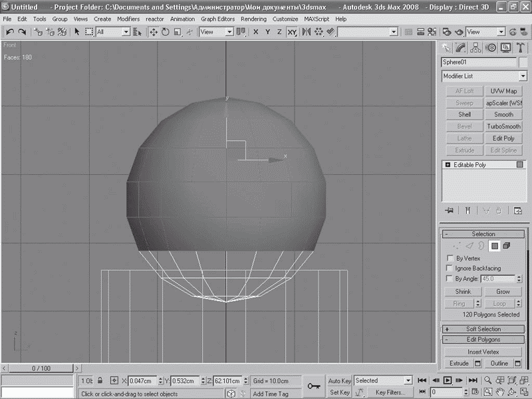Click the Sphere01 object color swatch

tap(523, 62)
